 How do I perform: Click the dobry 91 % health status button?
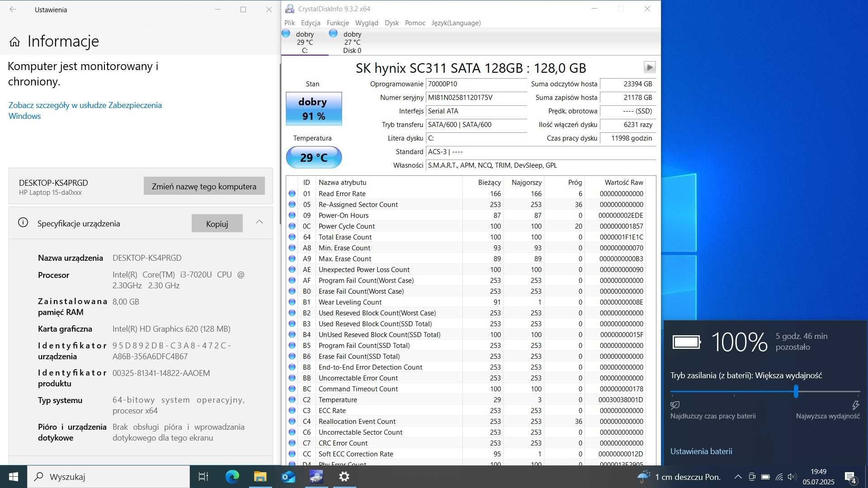pyautogui.click(x=314, y=109)
